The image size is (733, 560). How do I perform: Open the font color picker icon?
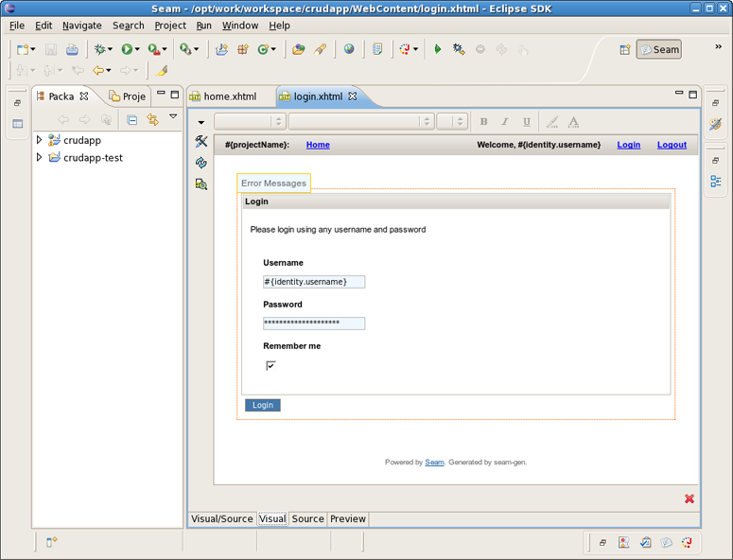pos(573,121)
